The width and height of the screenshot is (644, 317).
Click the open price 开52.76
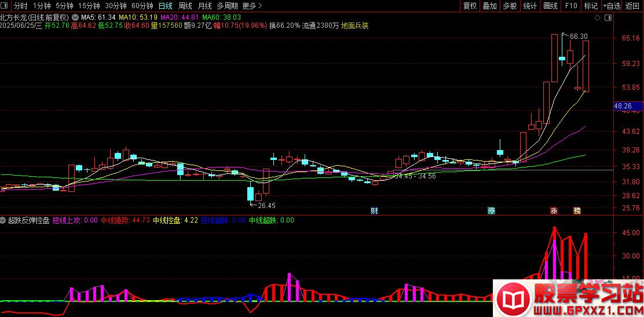(57, 25)
